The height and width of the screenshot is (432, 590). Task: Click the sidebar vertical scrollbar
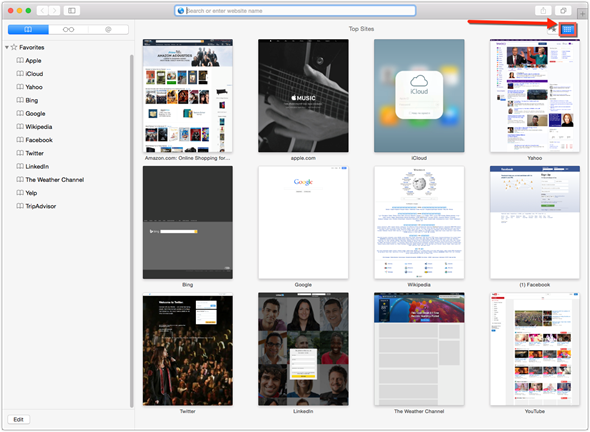132,231
